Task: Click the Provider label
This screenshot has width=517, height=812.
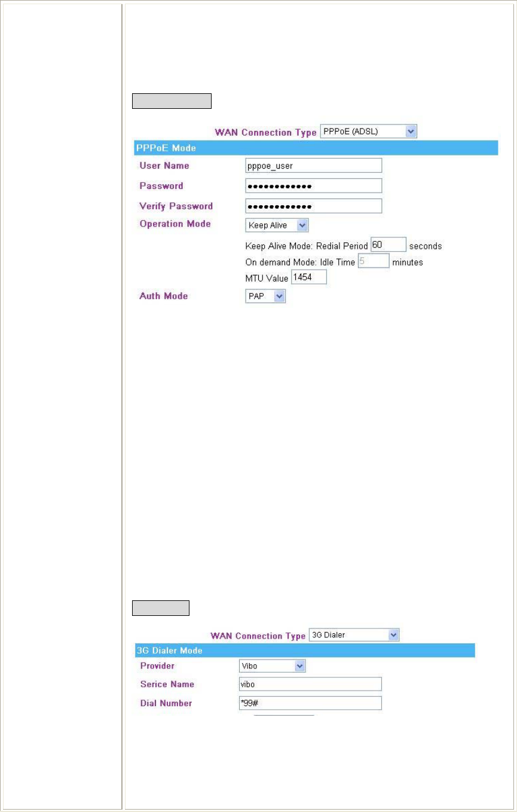Action: click(x=158, y=666)
